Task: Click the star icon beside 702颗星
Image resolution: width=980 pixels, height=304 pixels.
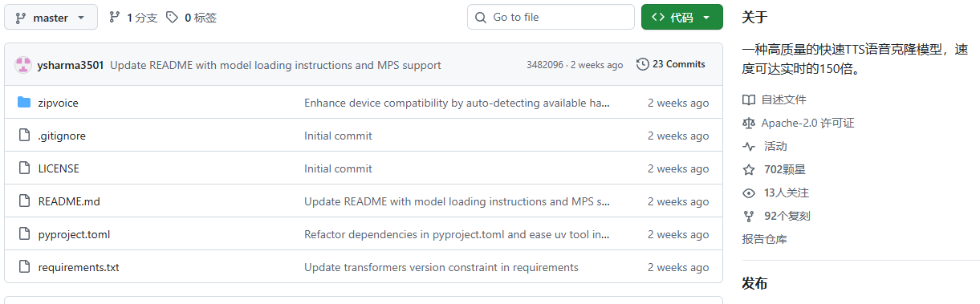Action: 749,169
